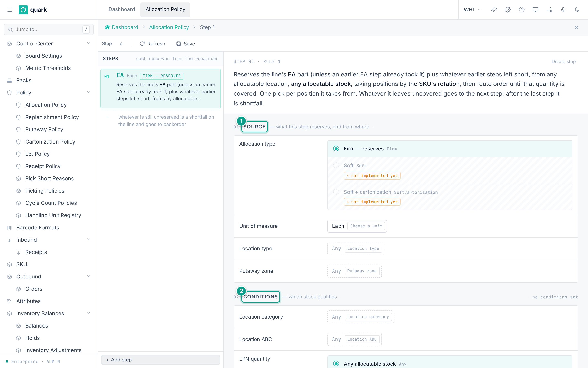This screenshot has height=368, width=588.
Task: Open Unit of measure Each selector
Action: click(357, 226)
